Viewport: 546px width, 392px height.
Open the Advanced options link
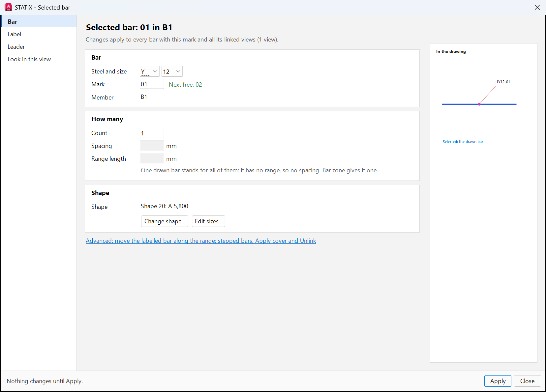pyautogui.click(x=201, y=241)
